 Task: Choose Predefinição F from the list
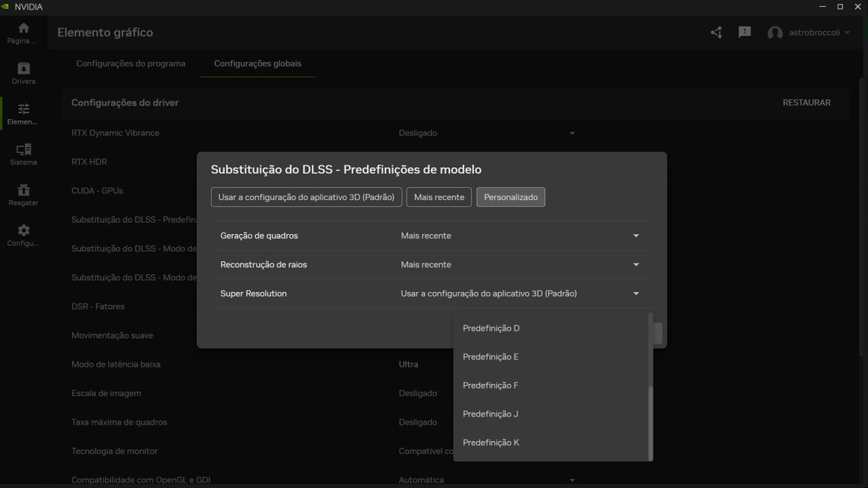[551, 385]
